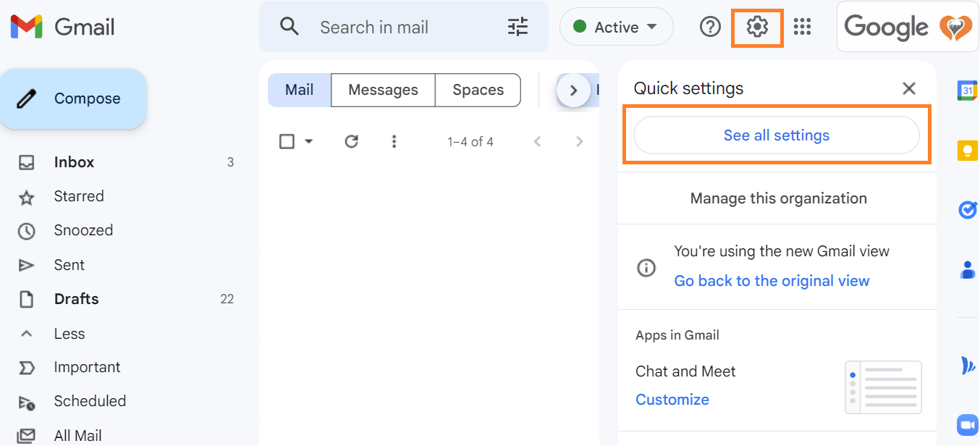The image size is (980, 446).
Task: Start a Meet call from the side panel
Action: coord(968,424)
